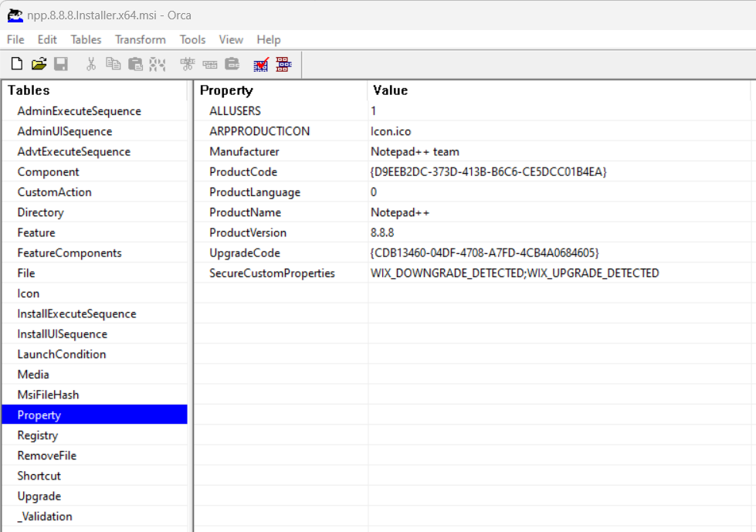Click the Save floppy disk icon
Viewport: 756px width, 532px height.
pyautogui.click(x=61, y=64)
